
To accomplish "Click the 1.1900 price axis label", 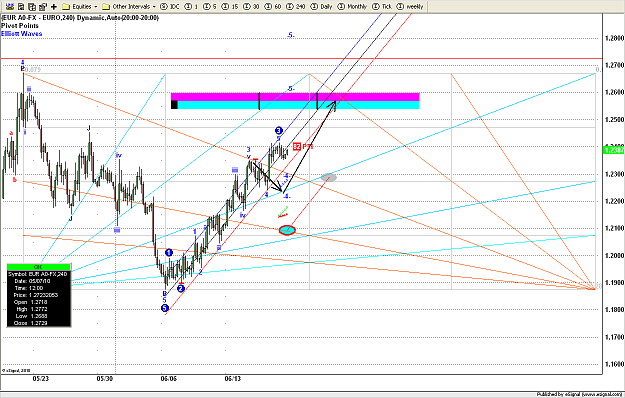I will tap(614, 282).
